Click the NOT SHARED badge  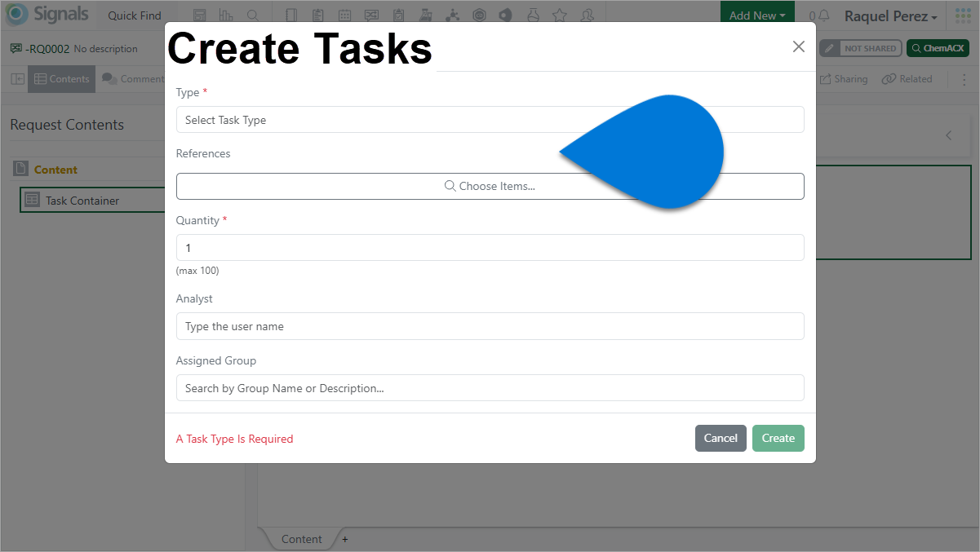click(x=870, y=48)
